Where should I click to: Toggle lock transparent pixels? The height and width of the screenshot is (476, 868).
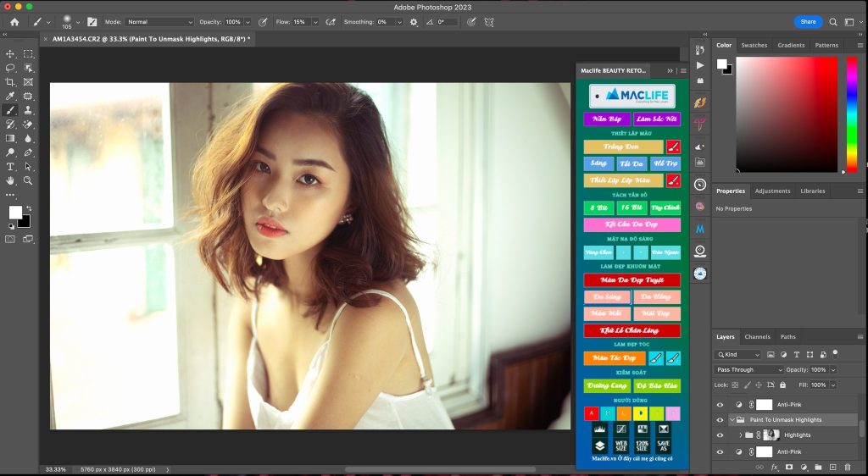pos(735,385)
